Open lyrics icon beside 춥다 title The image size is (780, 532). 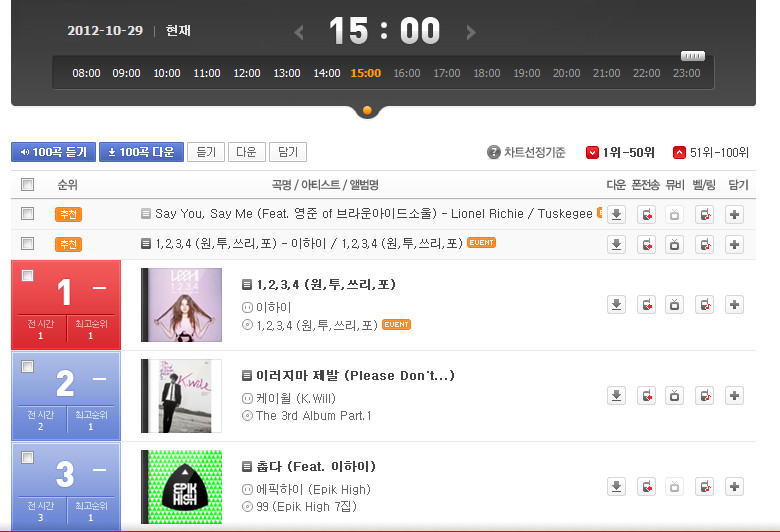point(247,467)
